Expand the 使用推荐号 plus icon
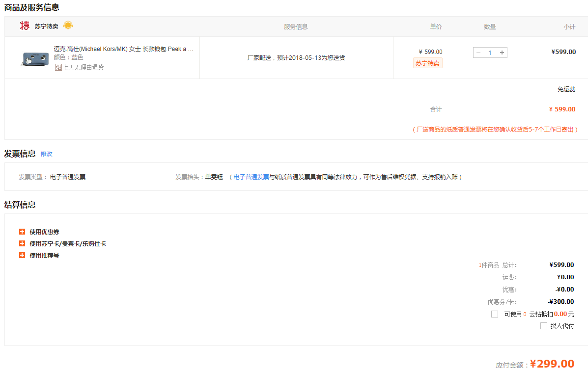The image size is (588, 370). click(22, 255)
